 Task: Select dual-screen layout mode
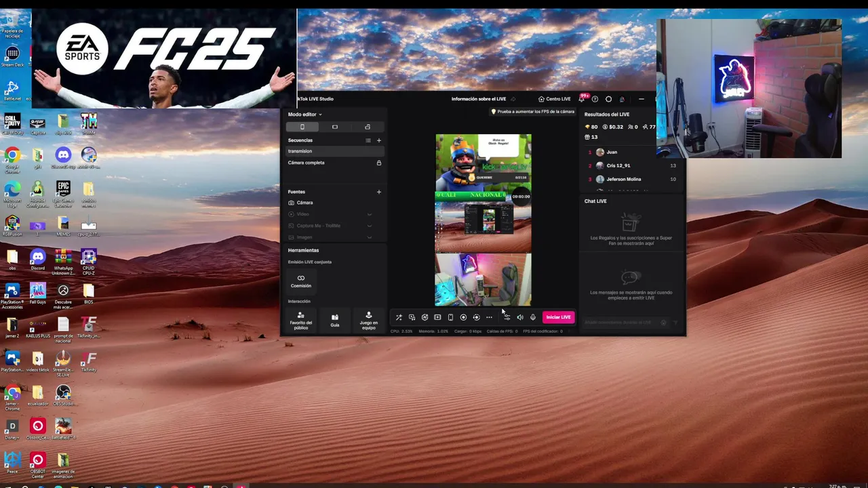[368, 127]
